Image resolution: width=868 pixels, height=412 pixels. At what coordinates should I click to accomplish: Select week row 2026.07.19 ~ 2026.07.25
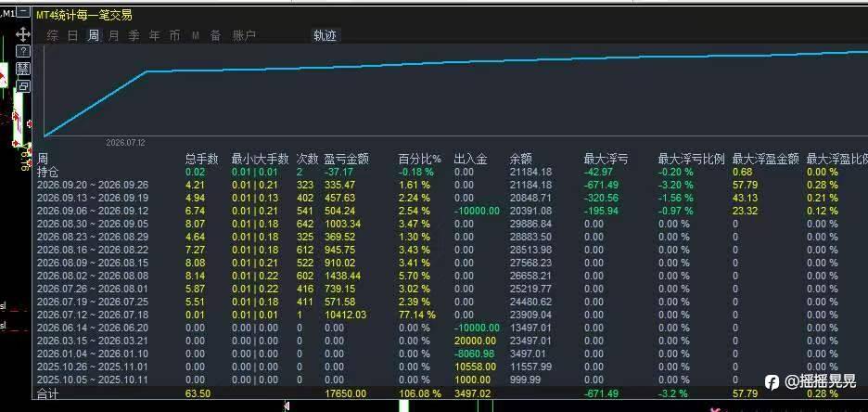click(93, 302)
